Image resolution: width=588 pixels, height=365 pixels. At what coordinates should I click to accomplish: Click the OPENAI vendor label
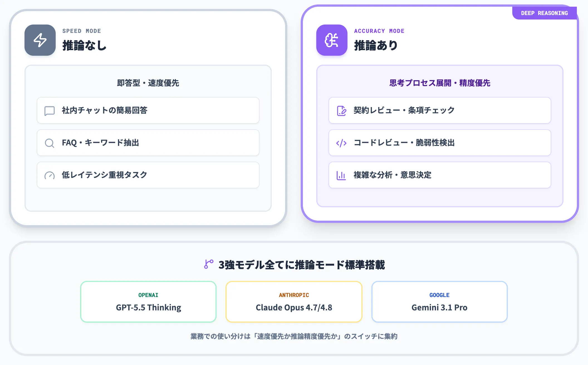[x=148, y=295]
